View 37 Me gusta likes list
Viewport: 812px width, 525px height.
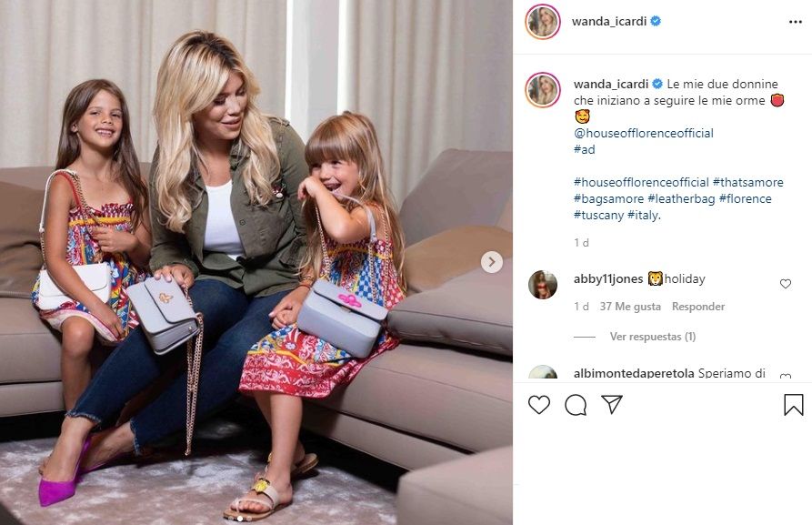tap(630, 307)
